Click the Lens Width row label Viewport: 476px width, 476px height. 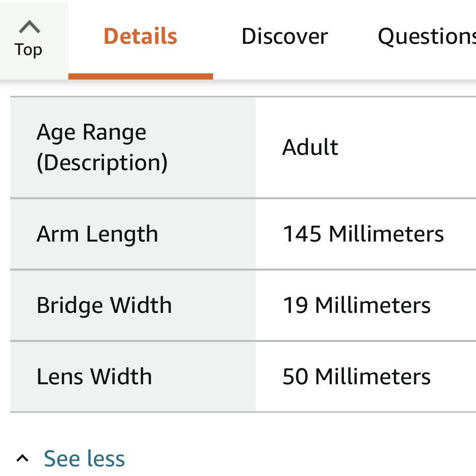pos(94,377)
